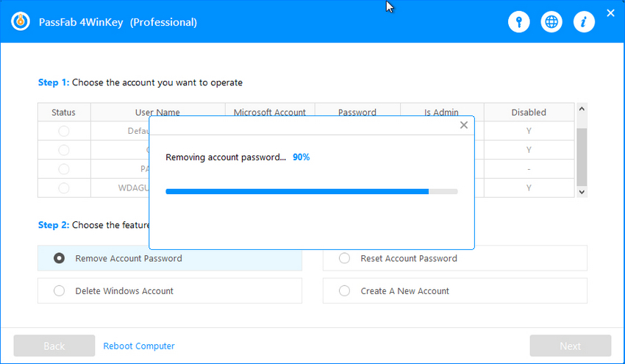
Task: Choose Delete Windows Account radio button
Action: coord(60,291)
